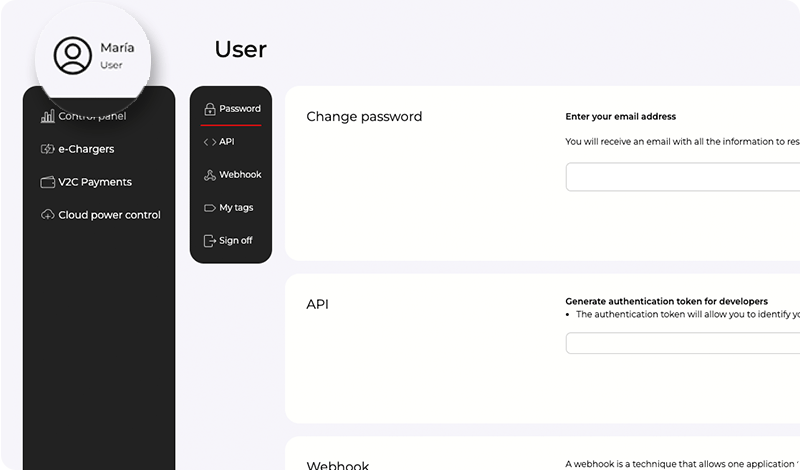
Task: Click the Cloud power control cloud icon
Action: click(47, 215)
